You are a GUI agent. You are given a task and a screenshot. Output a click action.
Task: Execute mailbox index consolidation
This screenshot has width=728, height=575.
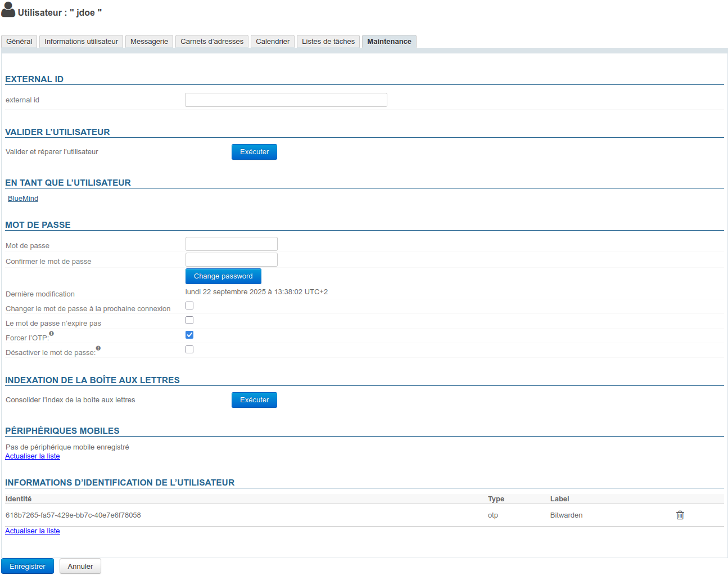click(x=254, y=400)
